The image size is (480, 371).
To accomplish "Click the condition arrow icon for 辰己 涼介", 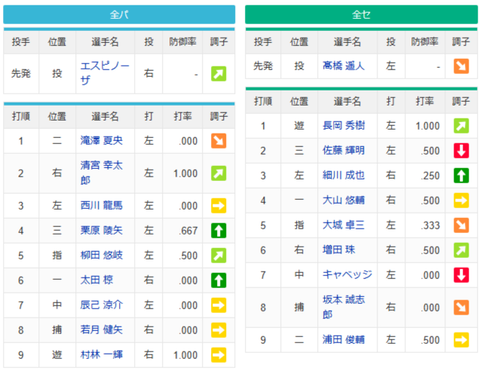I will 219,305.
